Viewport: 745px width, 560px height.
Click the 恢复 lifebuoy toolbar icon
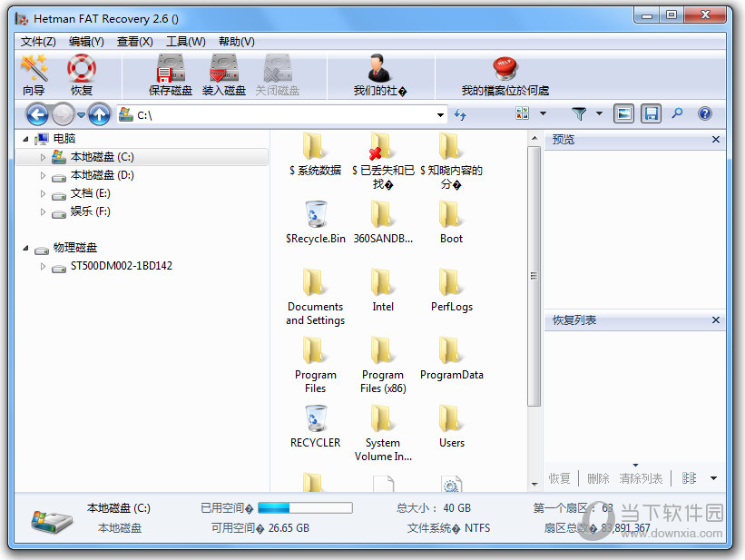pyautogui.click(x=82, y=74)
